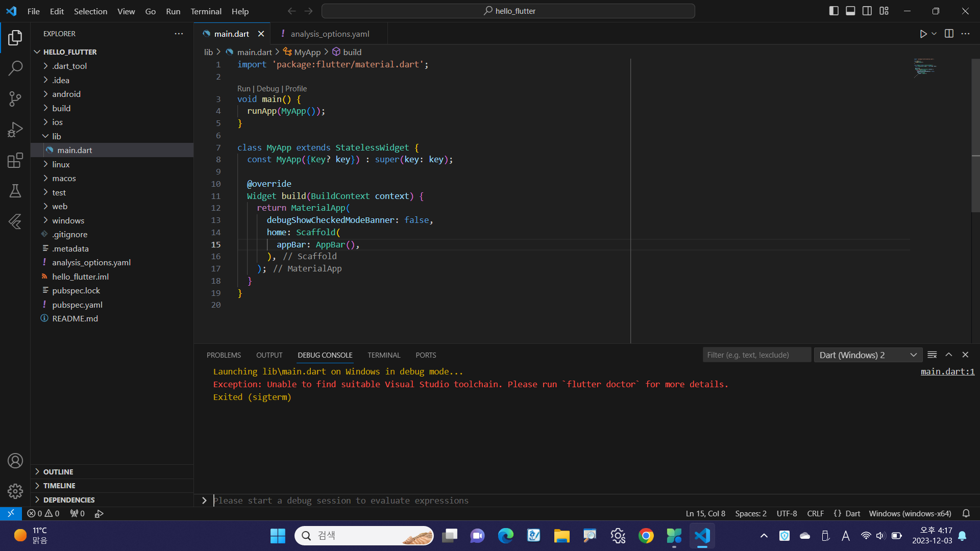Expand the TIMELINE section
This screenshot has width=980, height=551.
click(x=112, y=486)
